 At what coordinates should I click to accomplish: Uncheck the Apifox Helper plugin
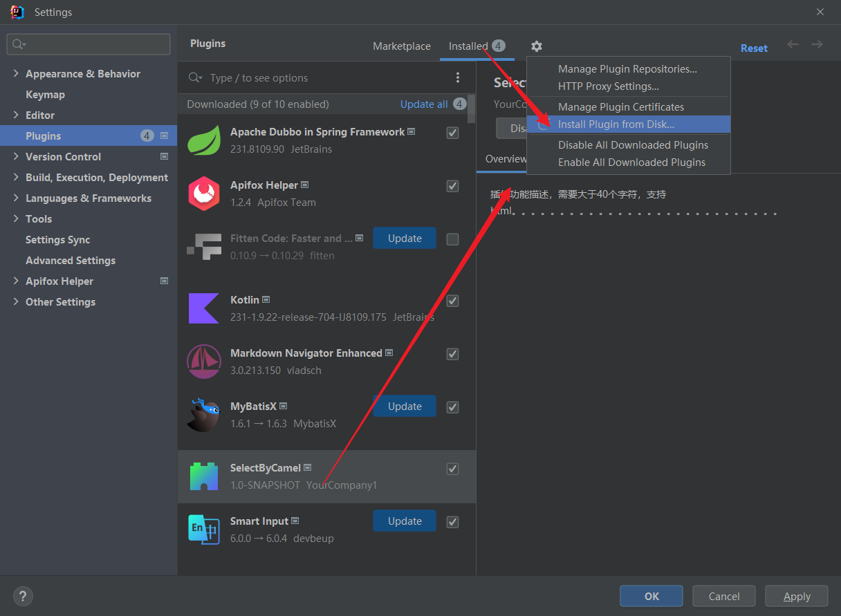point(453,186)
